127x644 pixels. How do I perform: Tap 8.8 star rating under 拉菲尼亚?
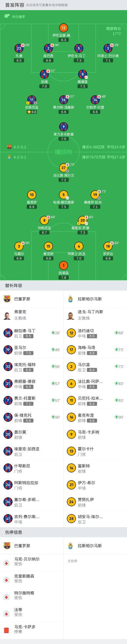tap(32, 112)
